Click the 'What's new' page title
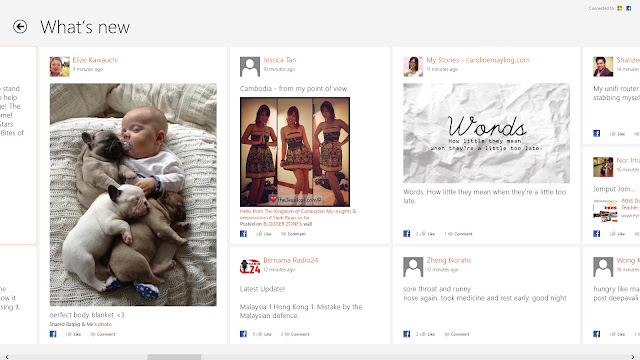Viewport: 640px width, 360px height. click(85, 27)
